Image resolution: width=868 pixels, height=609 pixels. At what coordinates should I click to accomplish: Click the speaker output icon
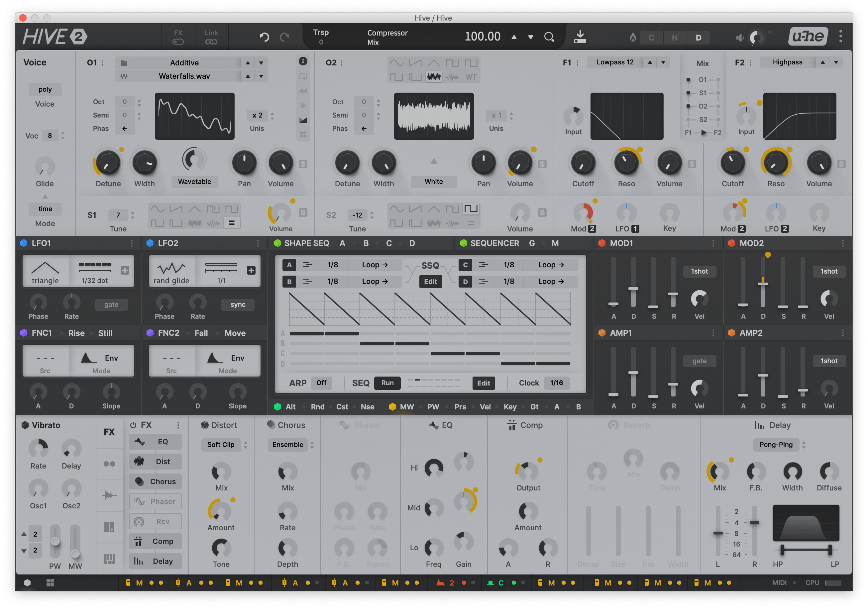(739, 38)
